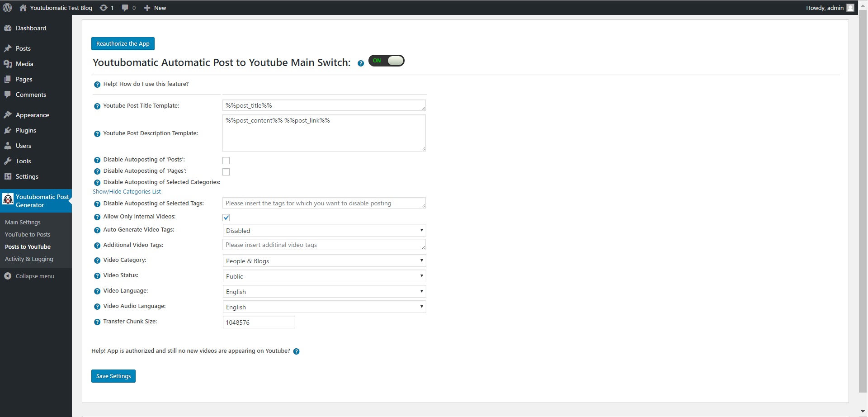The height and width of the screenshot is (417, 868).
Task: Click the comments bubble icon showing 0
Action: click(x=125, y=7)
